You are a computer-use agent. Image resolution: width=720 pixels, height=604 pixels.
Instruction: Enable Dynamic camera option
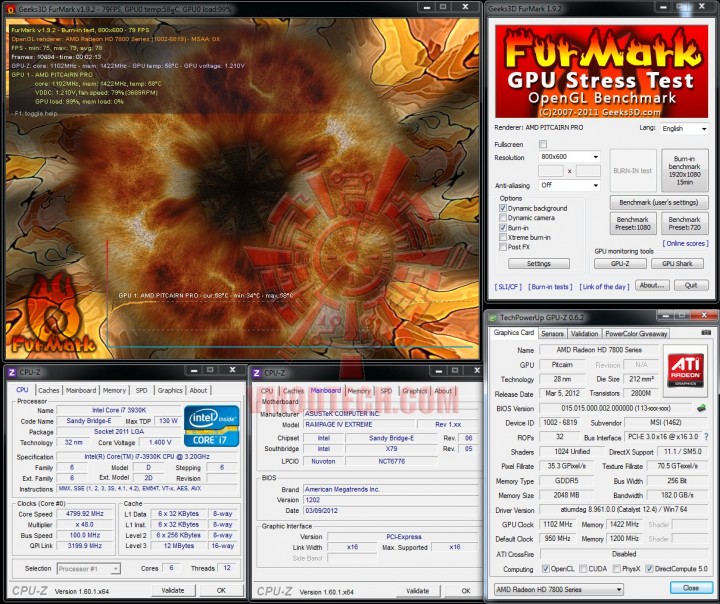click(x=503, y=218)
